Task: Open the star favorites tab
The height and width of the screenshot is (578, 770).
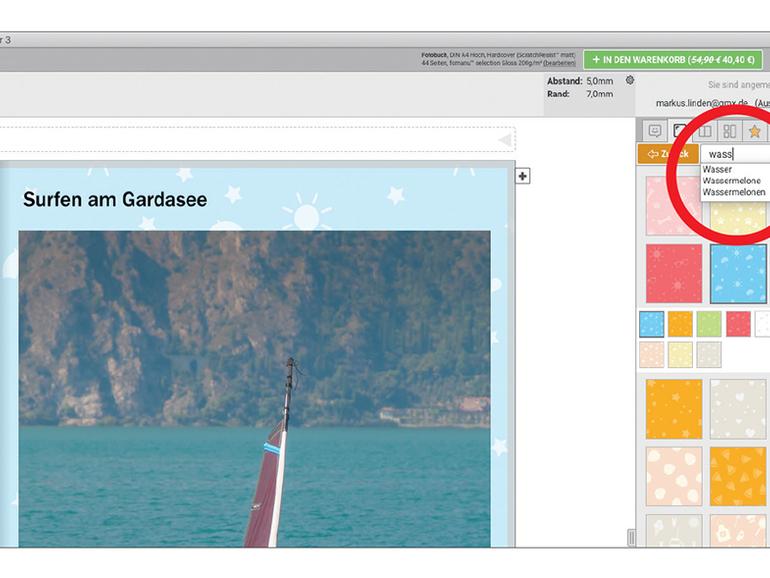Action: pyautogui.click(x=755, y=131)
